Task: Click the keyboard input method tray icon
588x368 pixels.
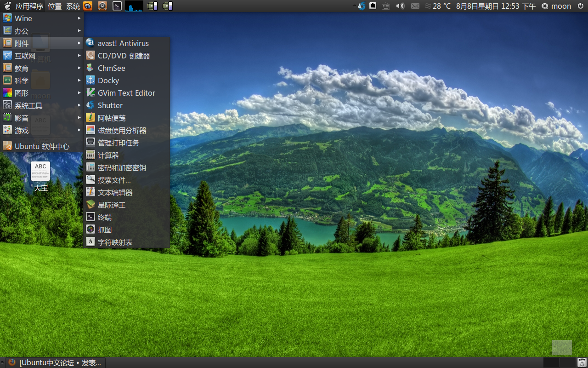Action: [386, 6]
